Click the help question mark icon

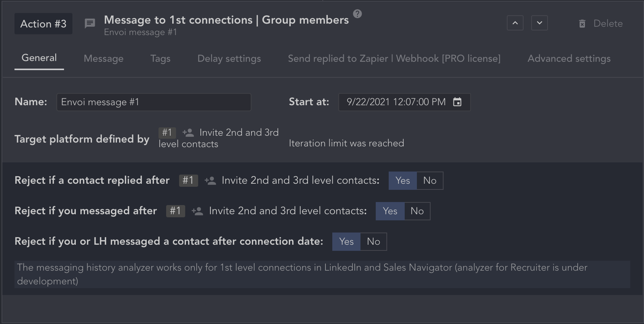[357, 14]
